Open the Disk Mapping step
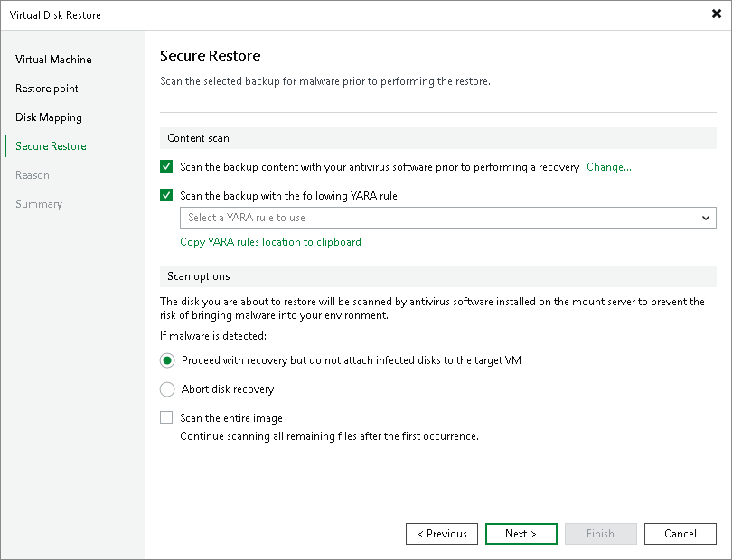 click(49, 117)
